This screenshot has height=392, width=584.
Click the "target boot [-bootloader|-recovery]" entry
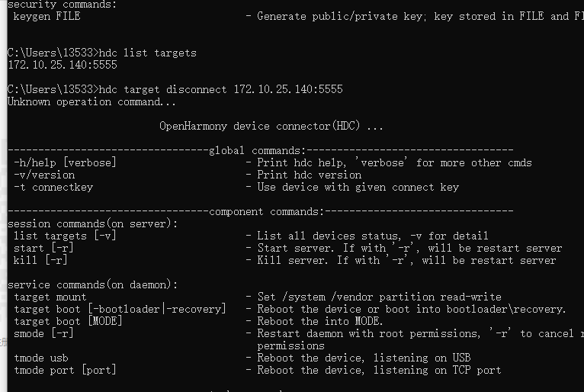click(x=120, y=309)
